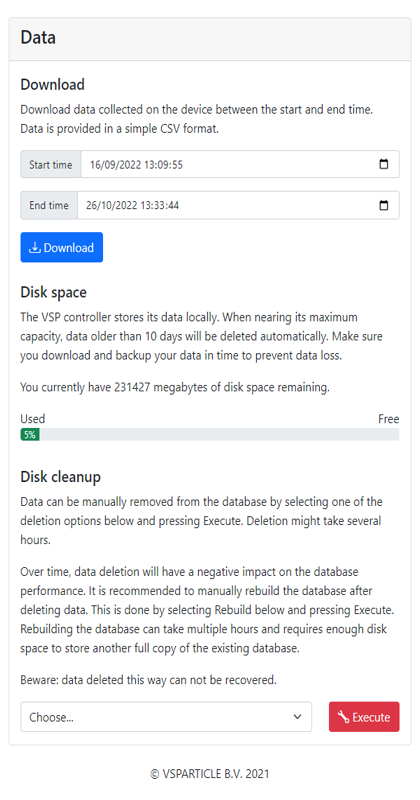Click the red Execute button

(364, 717)
